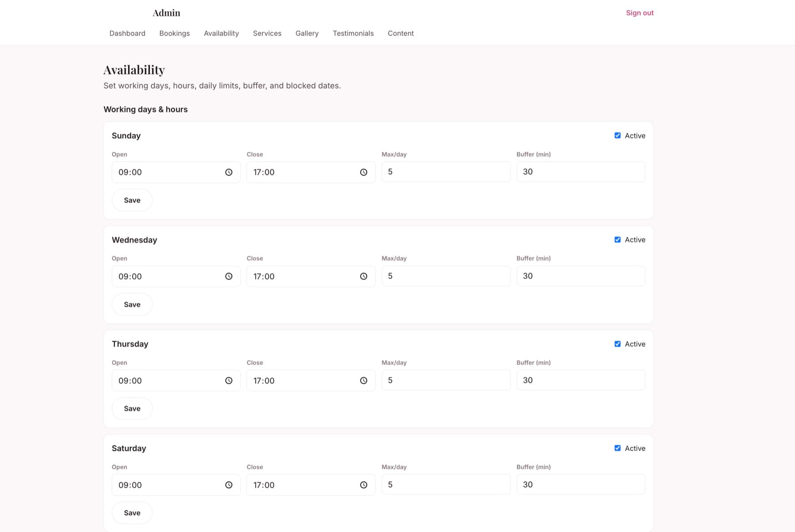Viewport: 795px width, 532px height.
Task: Click Saturday's Open time 09:00 field
Action: tap(176, 485)
